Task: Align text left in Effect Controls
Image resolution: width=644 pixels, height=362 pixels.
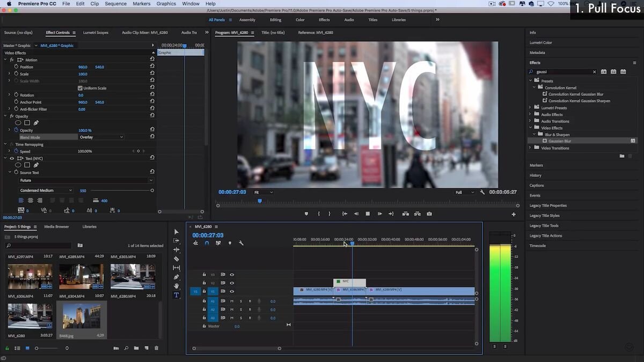Action: pyautogui.click(x=21, y=201)
